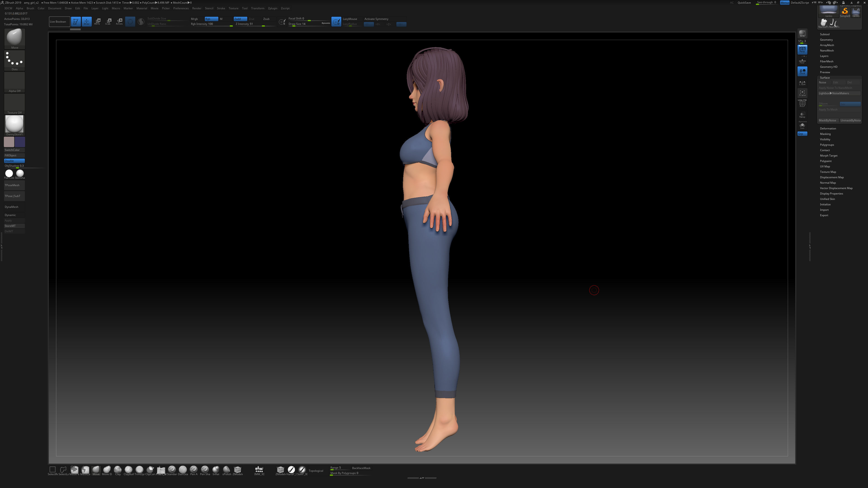Viewport: 868px width, 488px height.
Task: Choose the Pen Shadow brush
Action: tap(205, 470)
